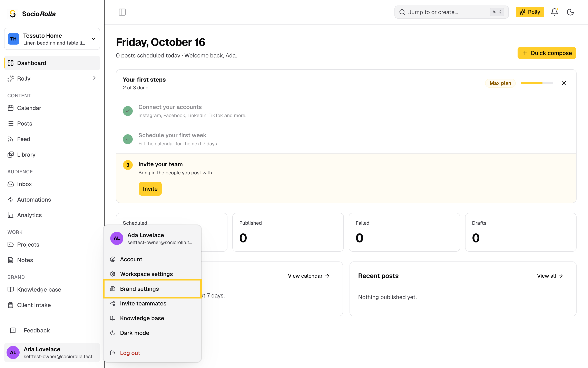Click the Invite teammates share icon
The image size is (588, 368).
[x=113, y=304]
